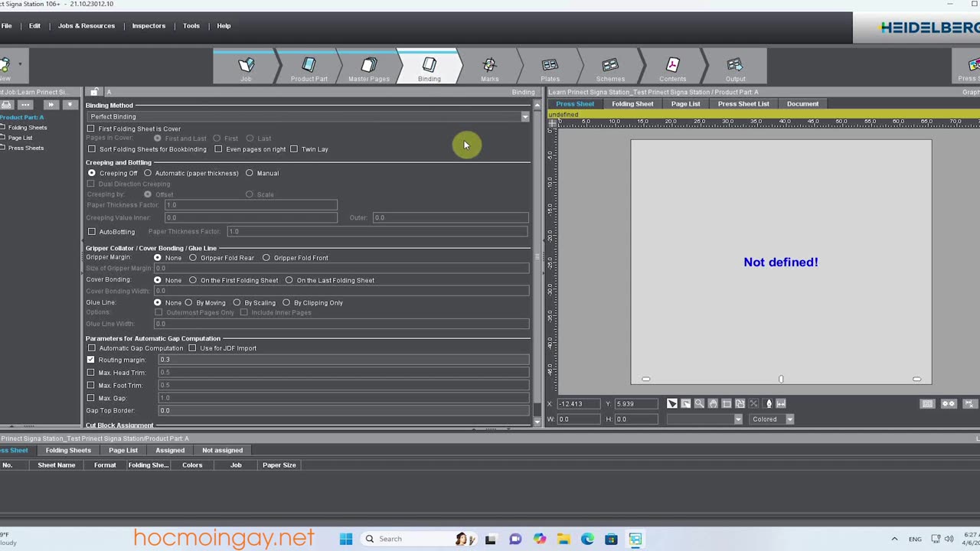
Task: Open the Product Part workflow step
Action: pyautogui.click(x=309, y=67)
